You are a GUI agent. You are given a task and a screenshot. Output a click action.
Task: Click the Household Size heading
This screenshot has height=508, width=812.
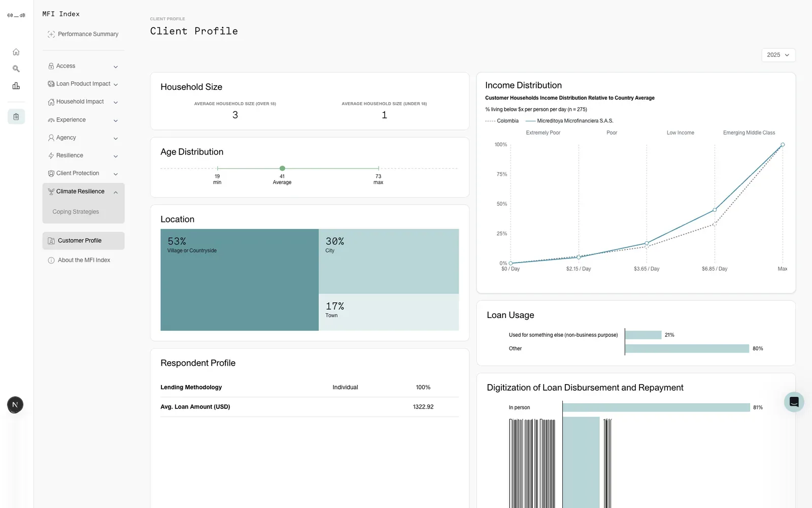191,87
